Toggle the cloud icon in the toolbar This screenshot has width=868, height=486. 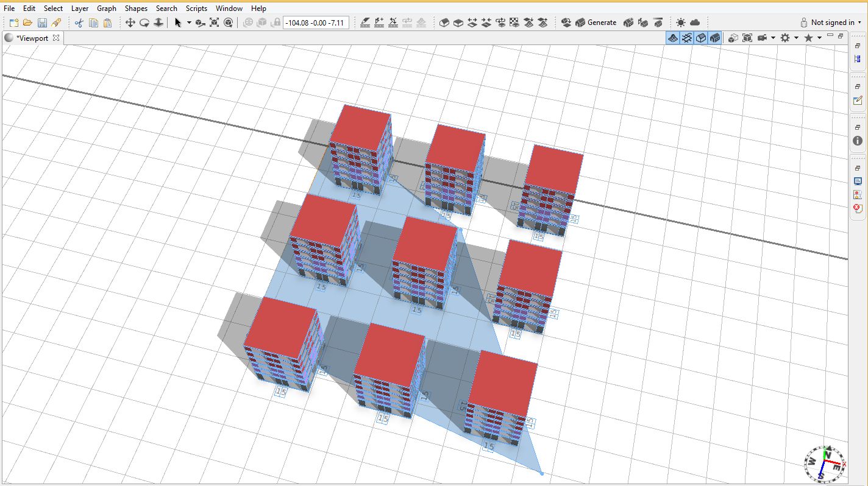tap(694, 23)
